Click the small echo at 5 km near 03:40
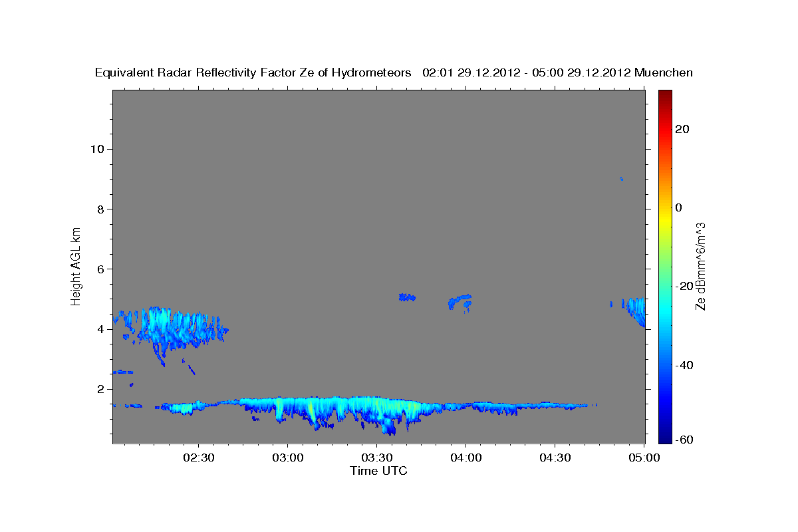 [406, 297]
